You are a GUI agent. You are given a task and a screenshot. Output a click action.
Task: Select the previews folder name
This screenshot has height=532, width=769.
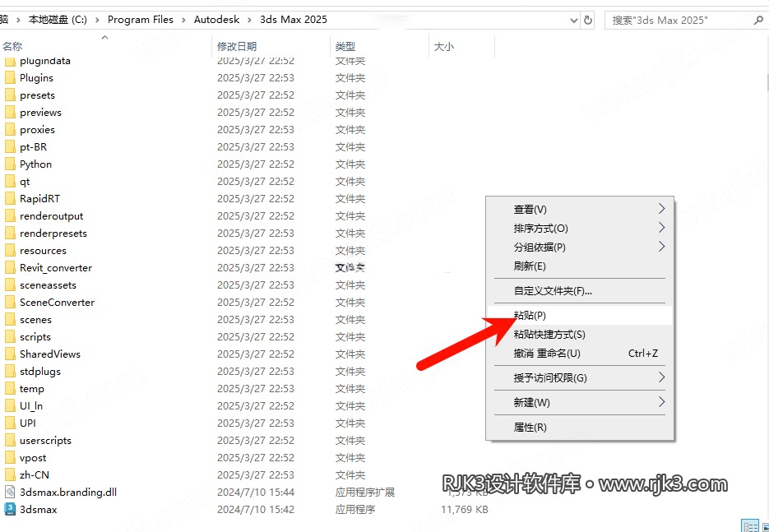click(x=40, y=113)
